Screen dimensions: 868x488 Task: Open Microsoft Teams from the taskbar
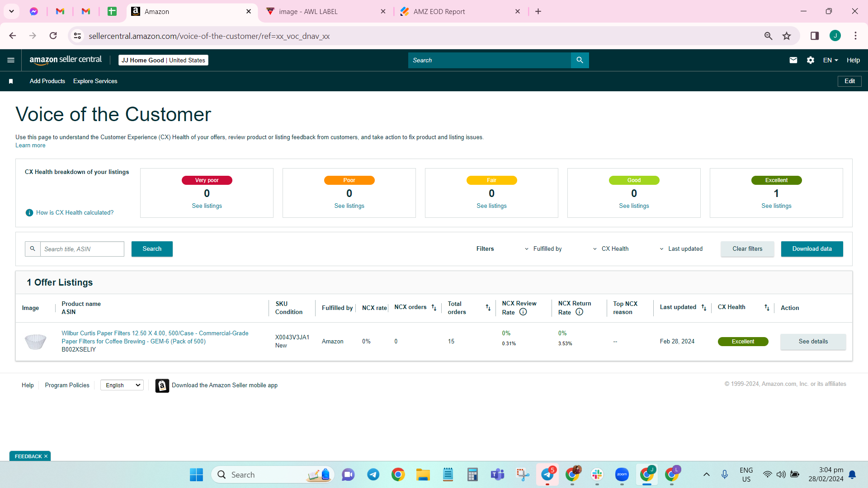[497, 474]
